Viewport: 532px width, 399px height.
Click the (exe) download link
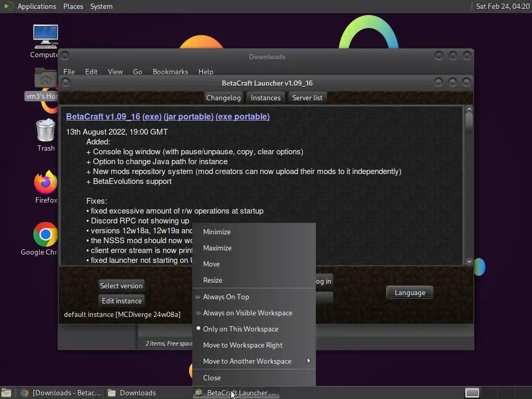(152, 116)
